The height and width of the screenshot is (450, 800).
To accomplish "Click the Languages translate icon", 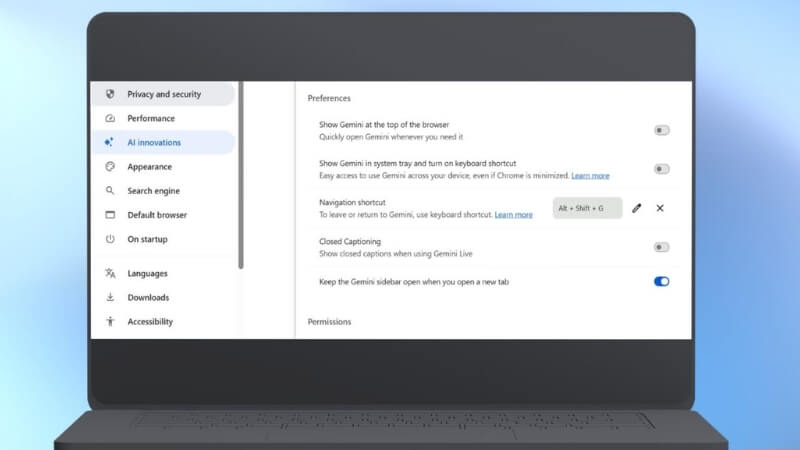I will (110, 273).
